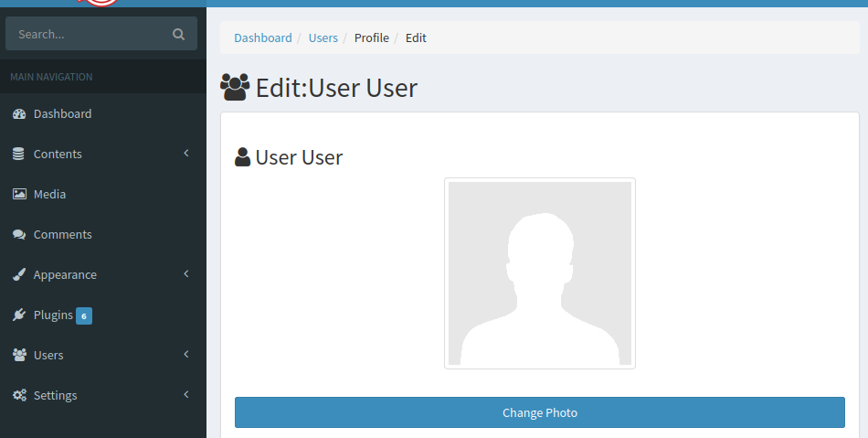Click the Contents database icon
This screenshot has height=438, width=868.
(x=18, y=154)
